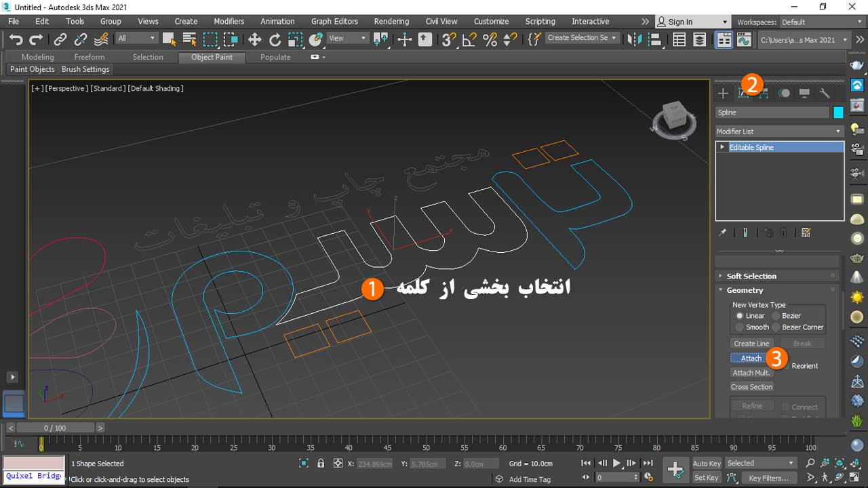Click the Undo arrow icon
The height and width of the screenshot is (488, 868).
[x=16, y=39]
